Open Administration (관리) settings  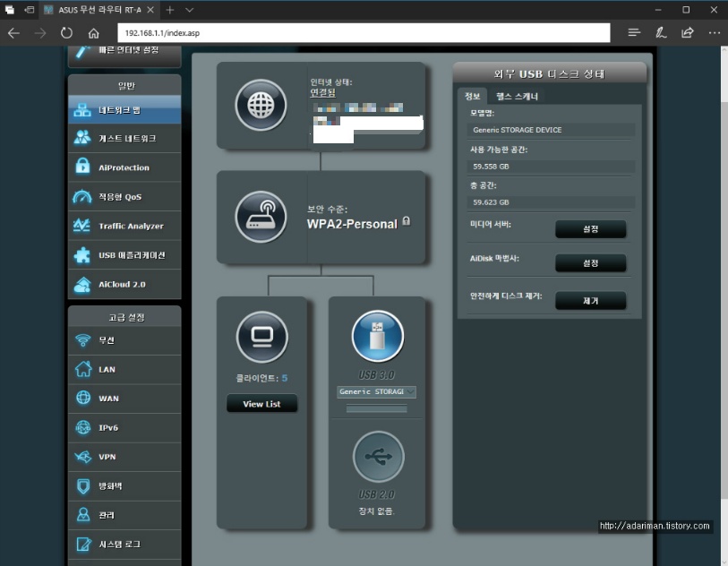click(x=124, y=515)
